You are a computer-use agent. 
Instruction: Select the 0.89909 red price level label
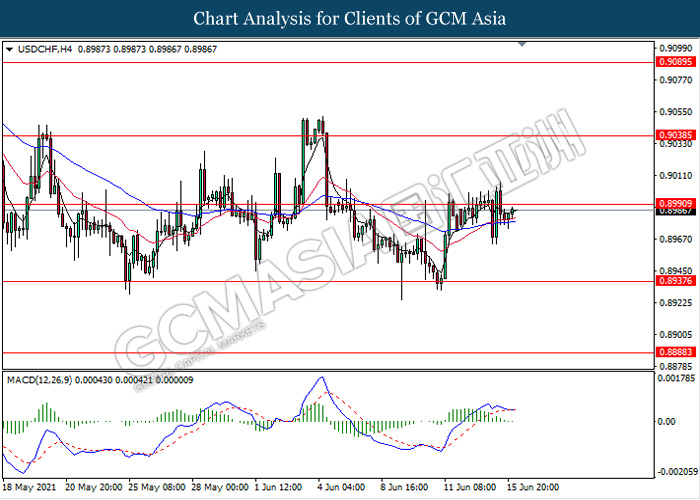pos(676,204)
